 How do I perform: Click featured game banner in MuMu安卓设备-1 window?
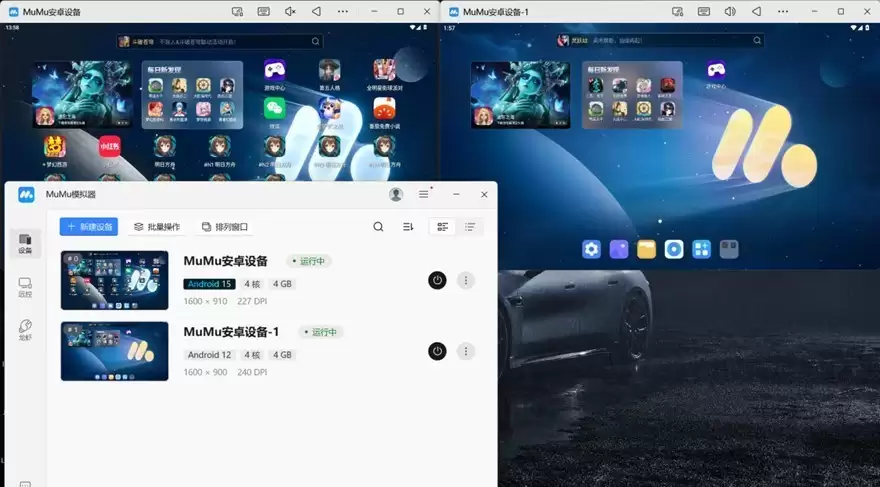point(521,95)
